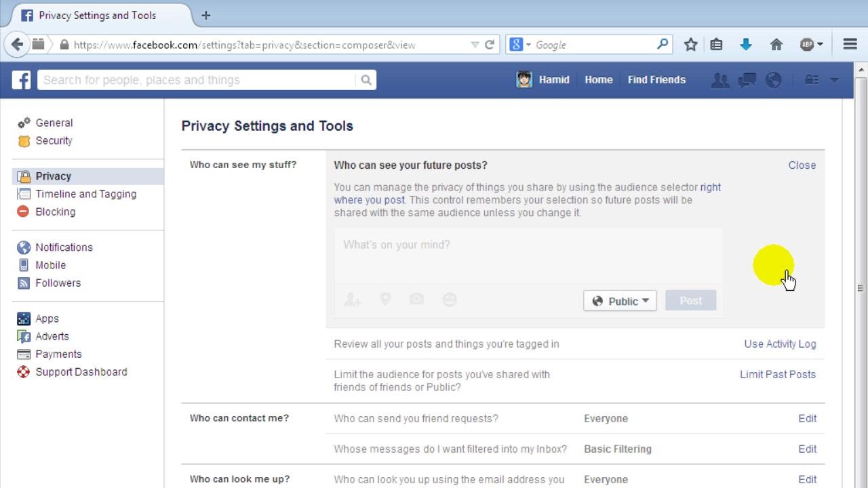Open Followers settings

(58, 283)
